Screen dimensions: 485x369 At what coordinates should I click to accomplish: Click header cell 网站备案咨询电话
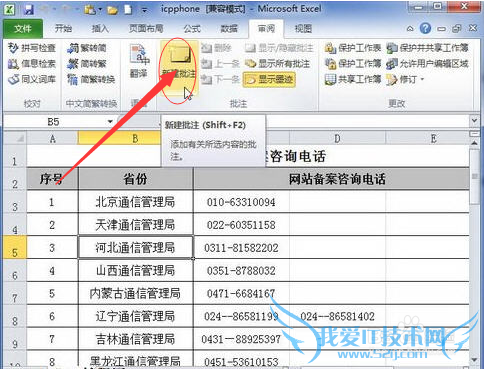[x=331, y=179]
